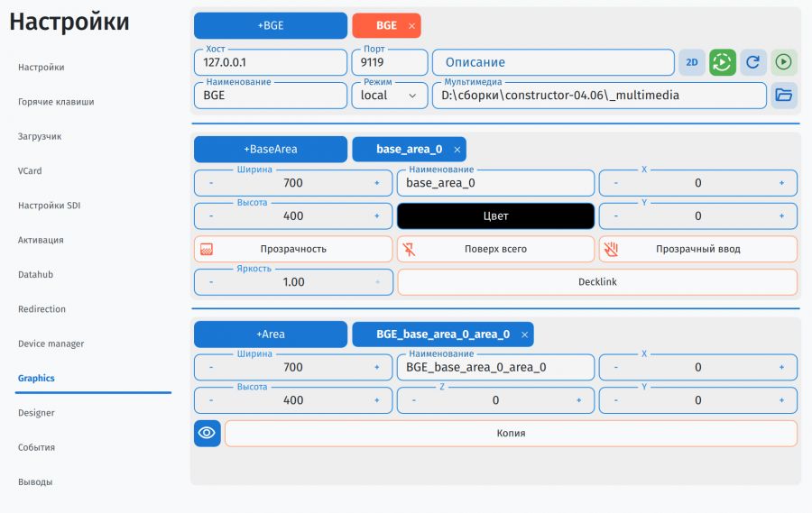
Task: Click the Описание input field
Action: [x=553, y=62]
